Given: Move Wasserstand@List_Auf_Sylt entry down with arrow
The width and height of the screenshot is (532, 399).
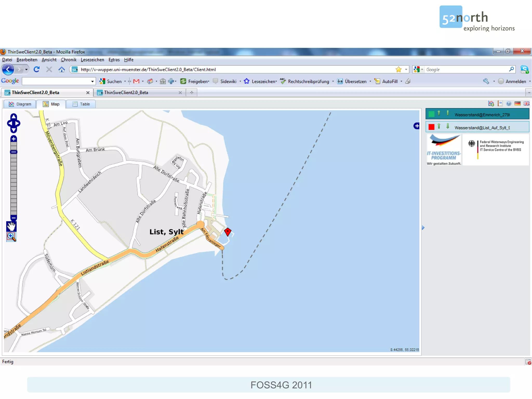Looking at the screenshot, I should pyautogui.click(x=448, y=127).
